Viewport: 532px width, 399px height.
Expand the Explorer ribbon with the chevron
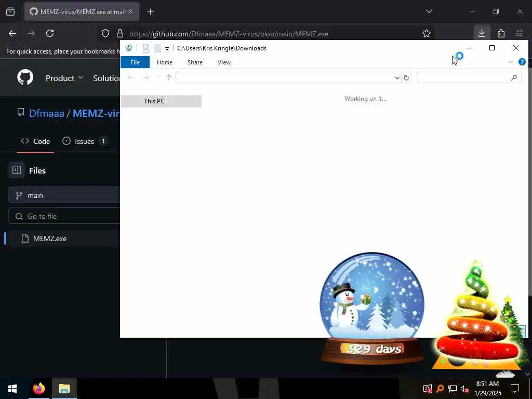511,62
